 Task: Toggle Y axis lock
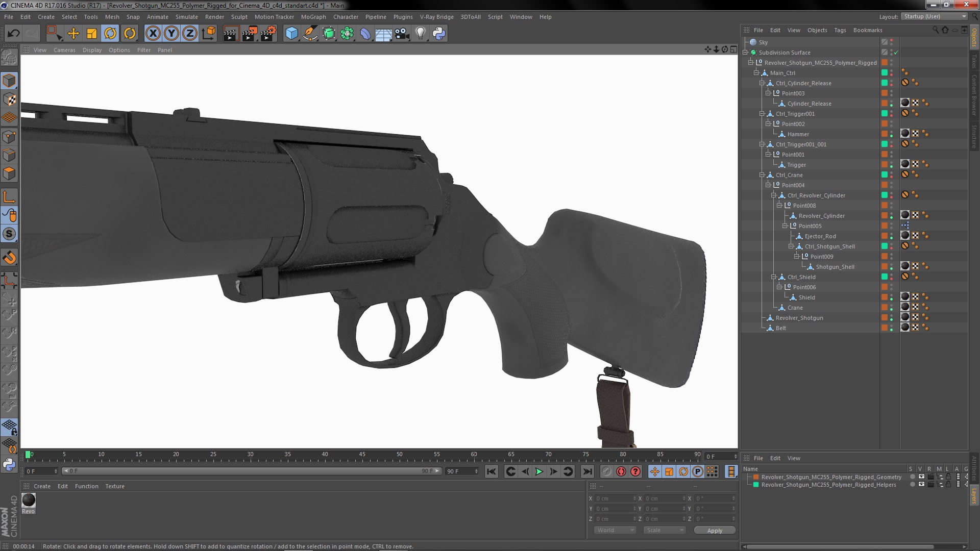pos(171,34)
